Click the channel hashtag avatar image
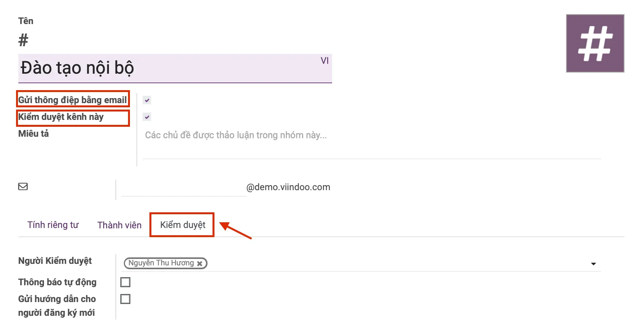The width and height of the screenshot is (644, 320). (595, 43)
